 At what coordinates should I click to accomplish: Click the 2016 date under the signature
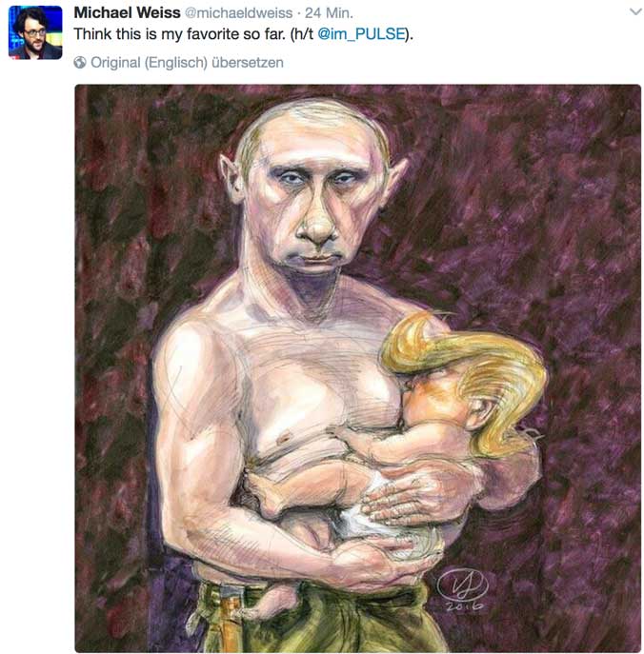(x=464, y=606)
